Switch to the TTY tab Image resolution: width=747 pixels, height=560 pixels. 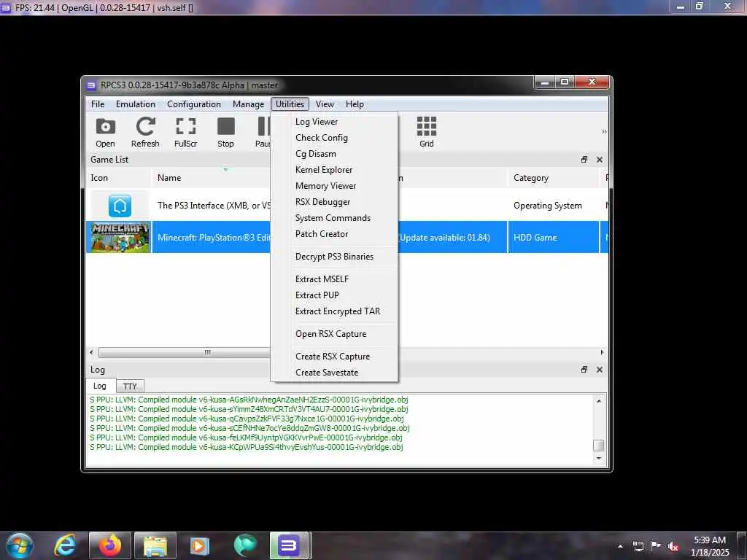point(130,386)
